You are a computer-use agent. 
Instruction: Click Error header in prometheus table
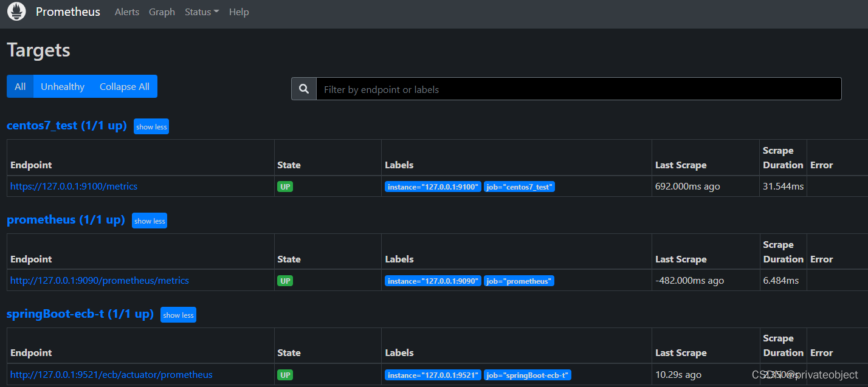coord(821,259)
